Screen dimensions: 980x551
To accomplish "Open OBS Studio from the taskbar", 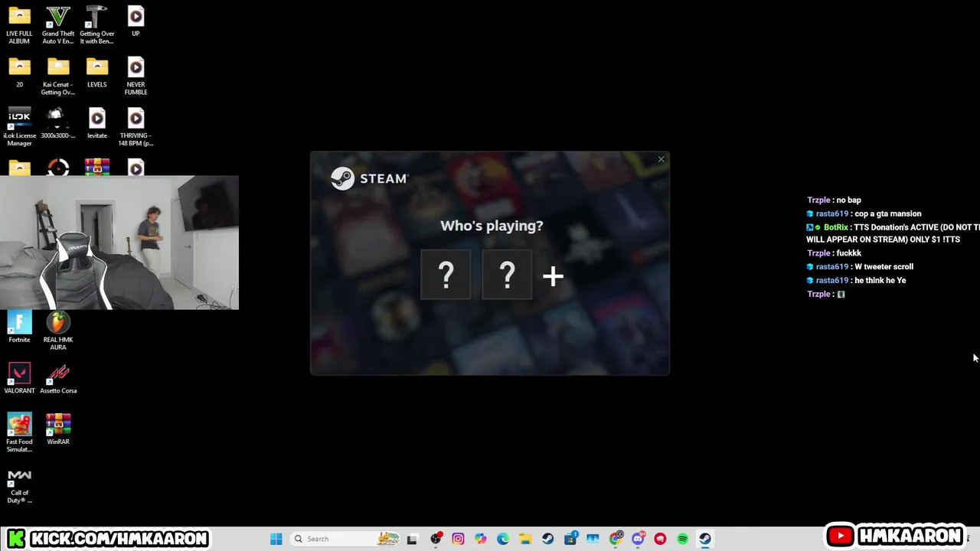I will (436, 539).
